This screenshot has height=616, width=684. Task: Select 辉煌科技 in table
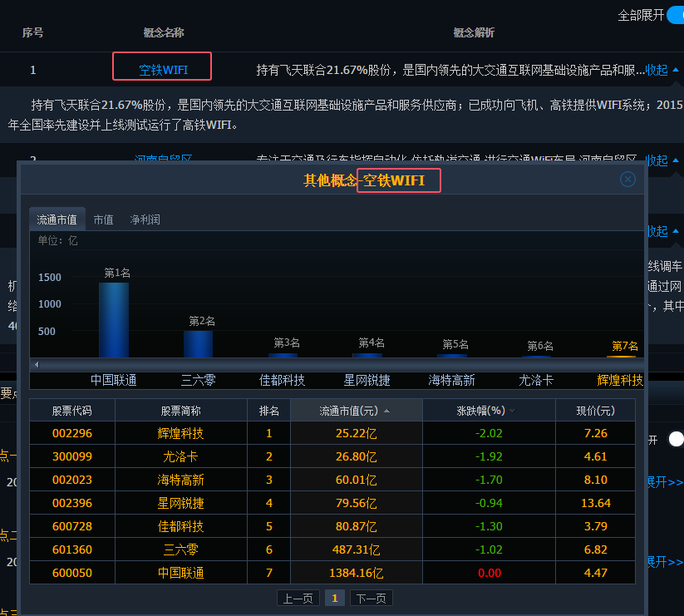(180, 433)
